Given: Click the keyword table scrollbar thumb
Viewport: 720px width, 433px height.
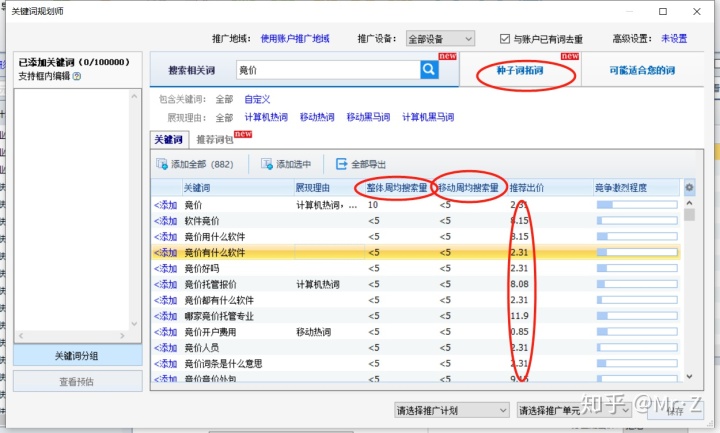Looking at the screenshot, I should (689, 214).
